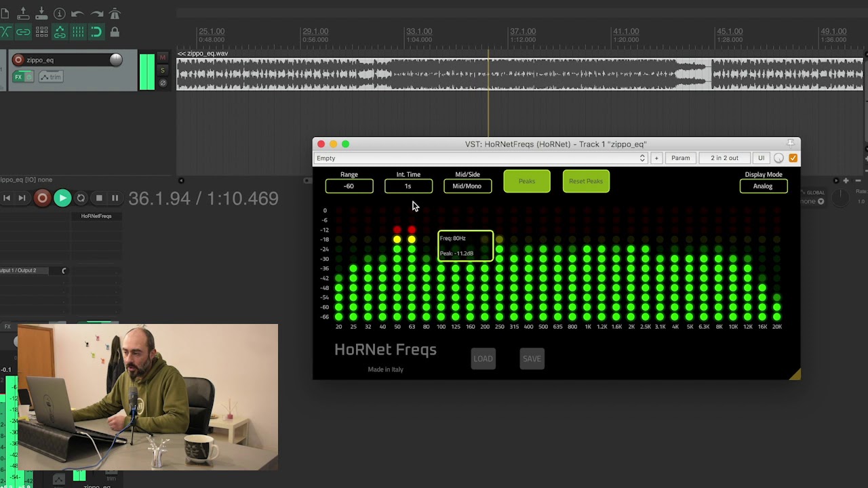The width and height of the screenshot is (868, 488).
Task: Open GLOBAL automation none dropdown
Action: 810,201
